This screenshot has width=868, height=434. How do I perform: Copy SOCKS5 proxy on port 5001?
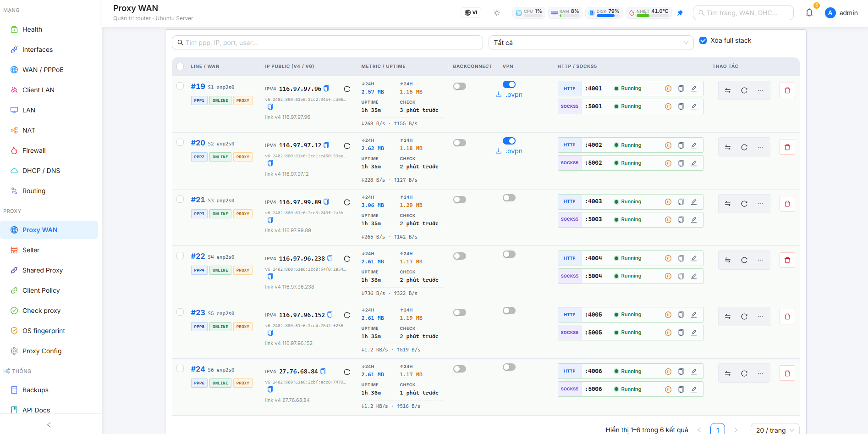point(681,106)
